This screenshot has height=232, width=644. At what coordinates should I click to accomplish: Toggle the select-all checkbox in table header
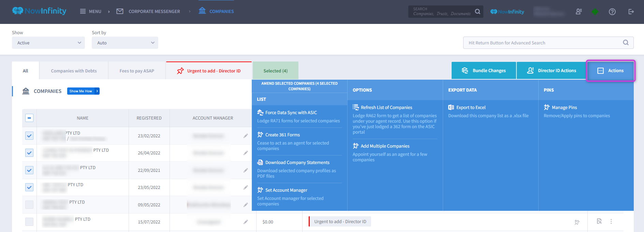click(x=29, y=118)
